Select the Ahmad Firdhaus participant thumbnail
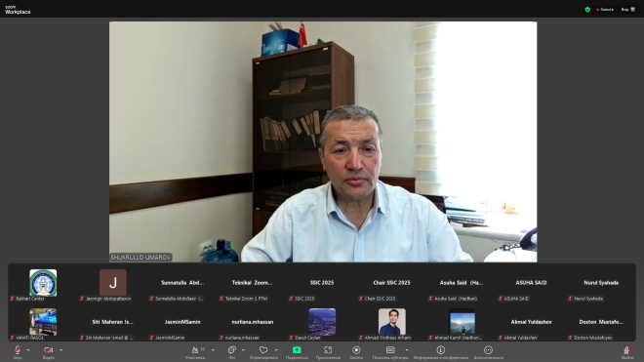The width and height of the screenshot is (644, 362). tap(392, 322)
